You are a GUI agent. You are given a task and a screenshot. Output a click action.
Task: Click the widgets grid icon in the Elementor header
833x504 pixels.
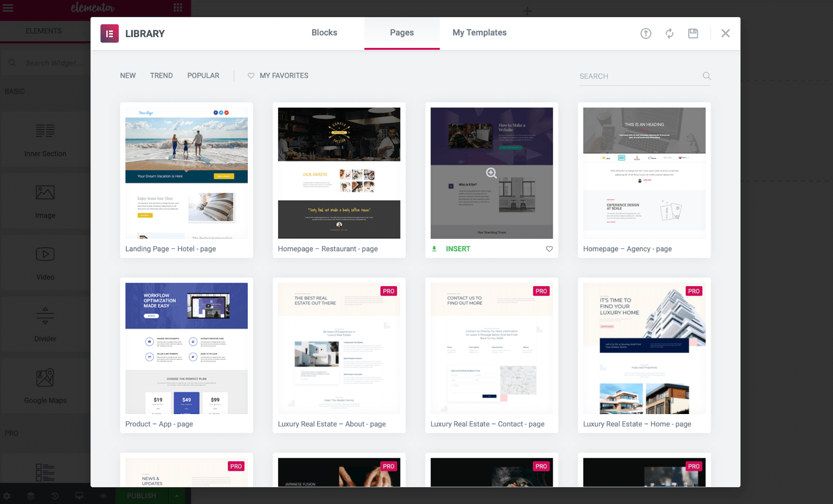point(178,7)
